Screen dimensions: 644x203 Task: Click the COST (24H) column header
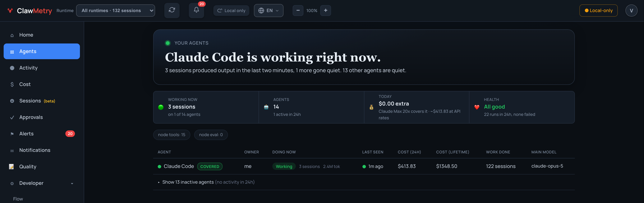point(409,152)
